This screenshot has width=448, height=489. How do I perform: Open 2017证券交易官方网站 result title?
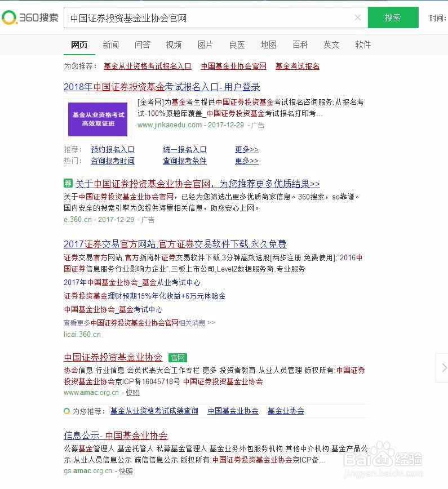coord(175,244)
